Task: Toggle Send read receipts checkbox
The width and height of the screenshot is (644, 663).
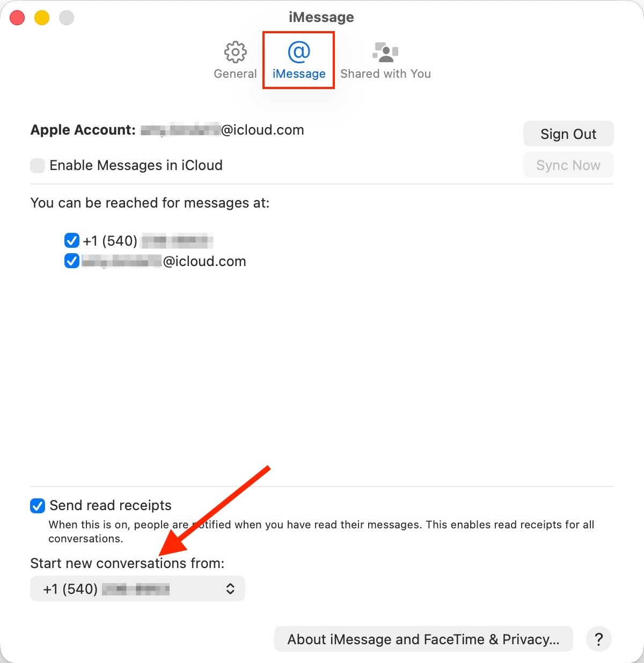Action: click(x=38, y=506)
